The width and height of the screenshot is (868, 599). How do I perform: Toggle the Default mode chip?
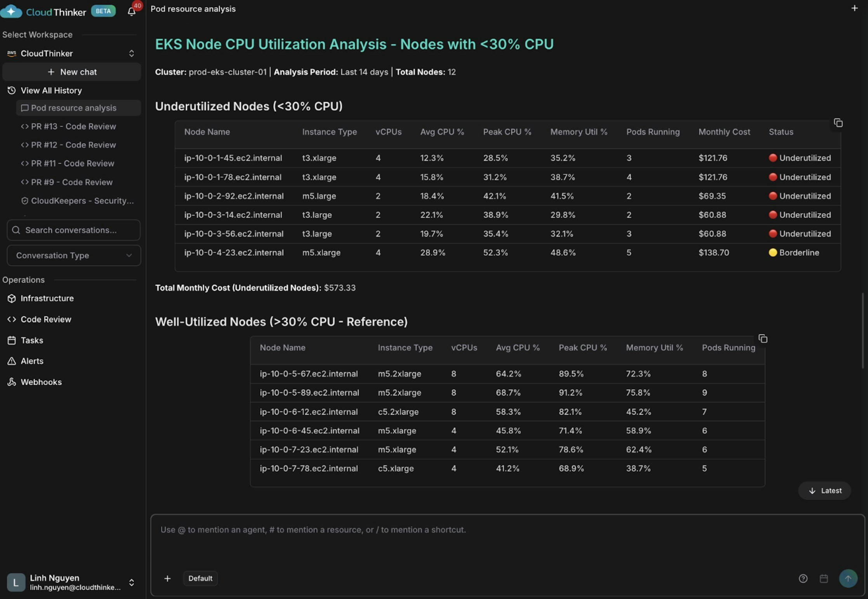[200, 578]
